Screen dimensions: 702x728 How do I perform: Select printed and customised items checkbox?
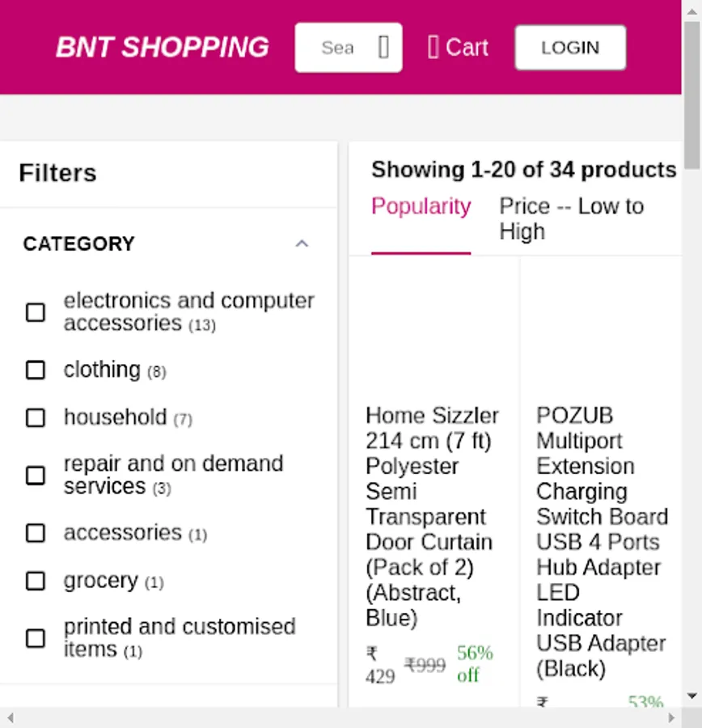36,638
